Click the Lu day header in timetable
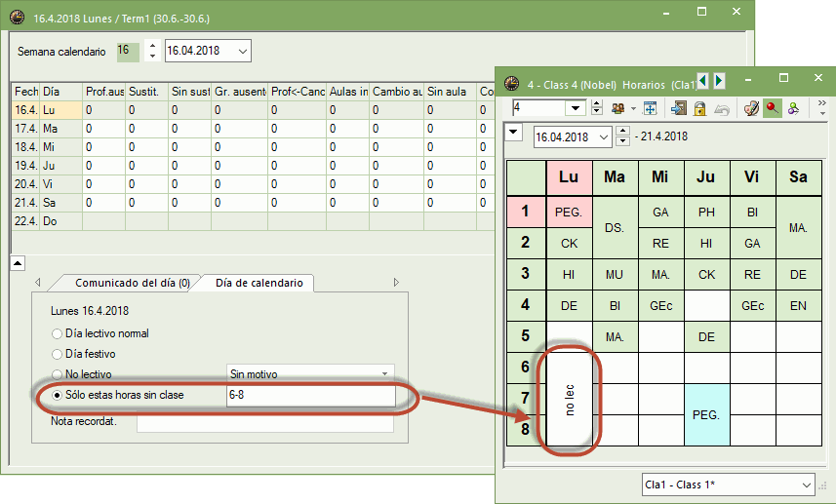 [x=569, y=177]
